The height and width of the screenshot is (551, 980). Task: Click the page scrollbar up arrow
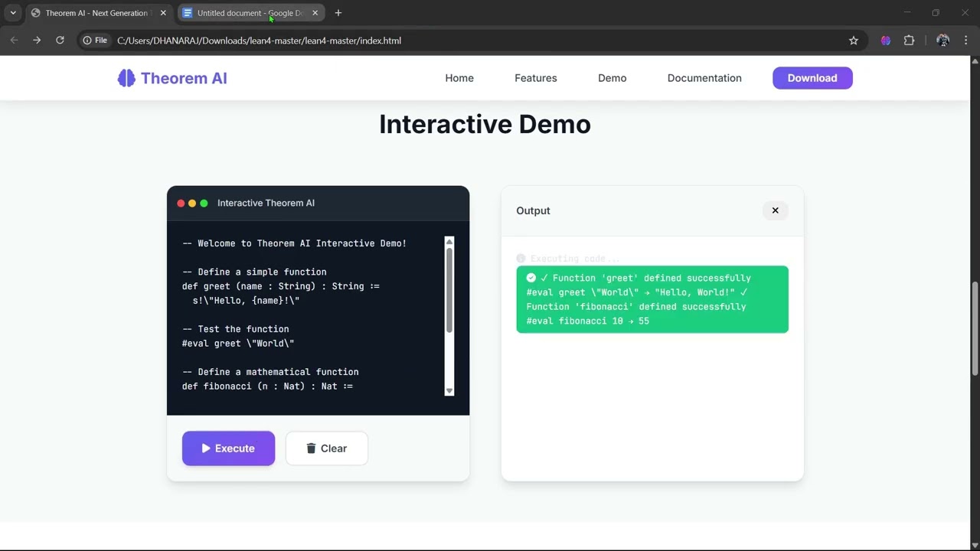975,60
